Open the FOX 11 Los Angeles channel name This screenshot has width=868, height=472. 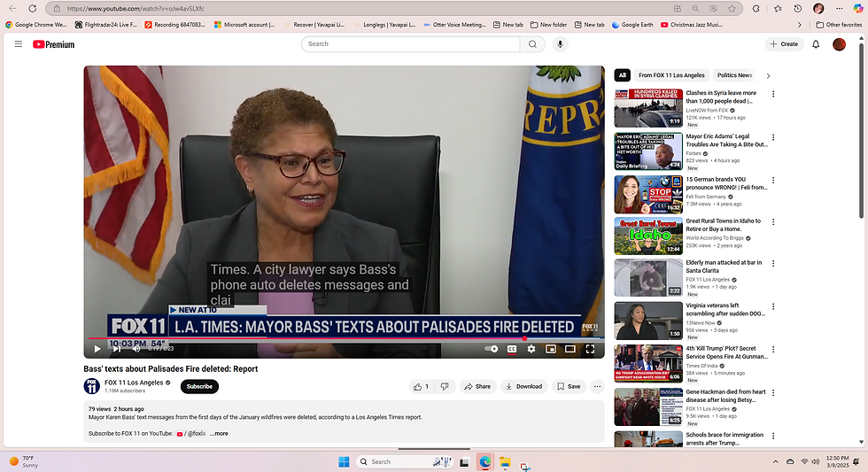134,383
